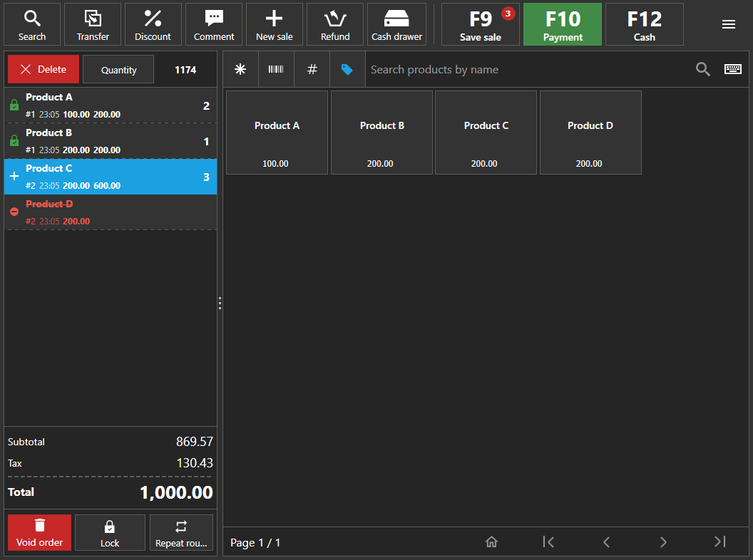Select Product C in the order list
Image resolution: width=753 pixels, height=560 pixels.
tap(111, 177)
